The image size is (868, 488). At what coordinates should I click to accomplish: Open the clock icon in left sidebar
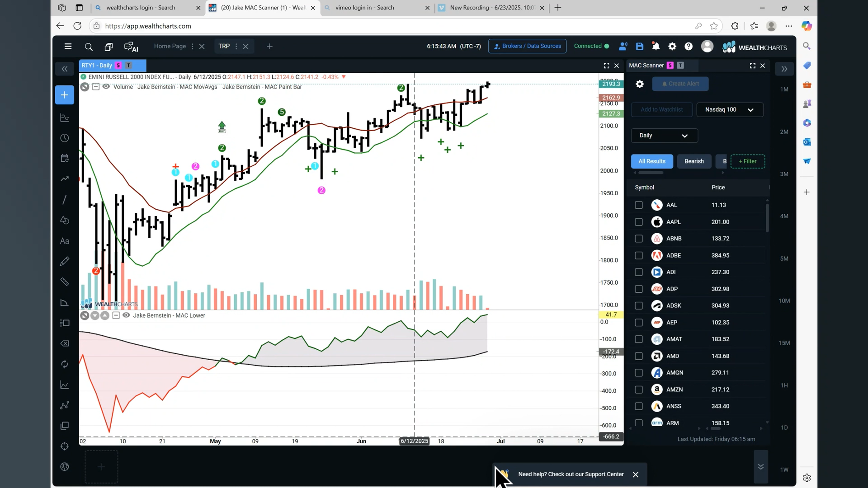coord(65,138)
